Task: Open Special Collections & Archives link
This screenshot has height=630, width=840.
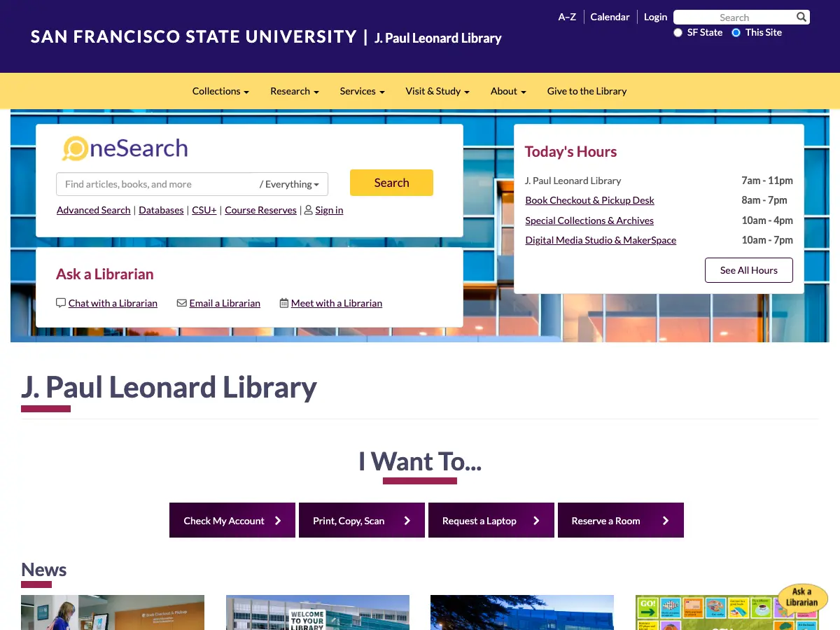Action: (x=589, y=220)
